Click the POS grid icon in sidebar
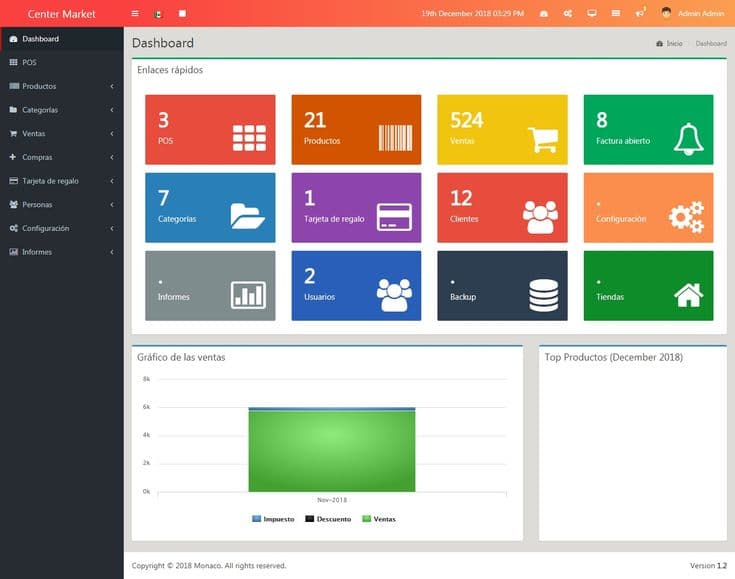This screenshot has height=579, width=735. pos(14,62)
